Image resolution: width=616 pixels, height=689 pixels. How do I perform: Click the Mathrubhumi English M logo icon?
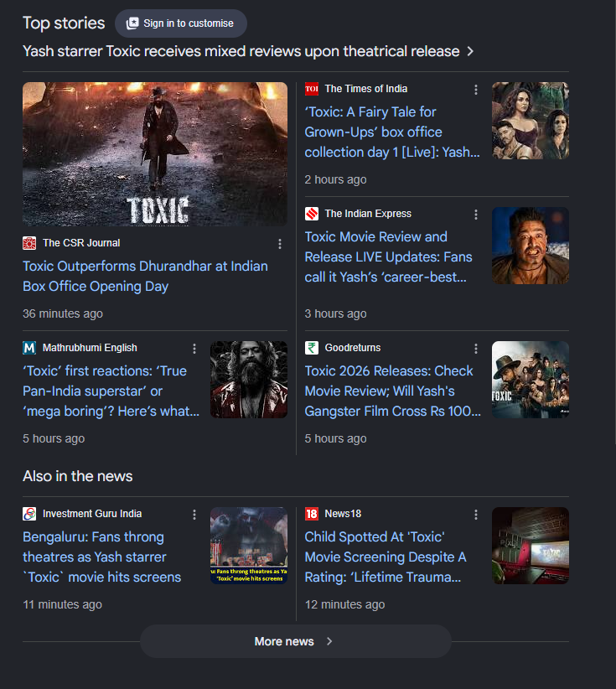29,348
